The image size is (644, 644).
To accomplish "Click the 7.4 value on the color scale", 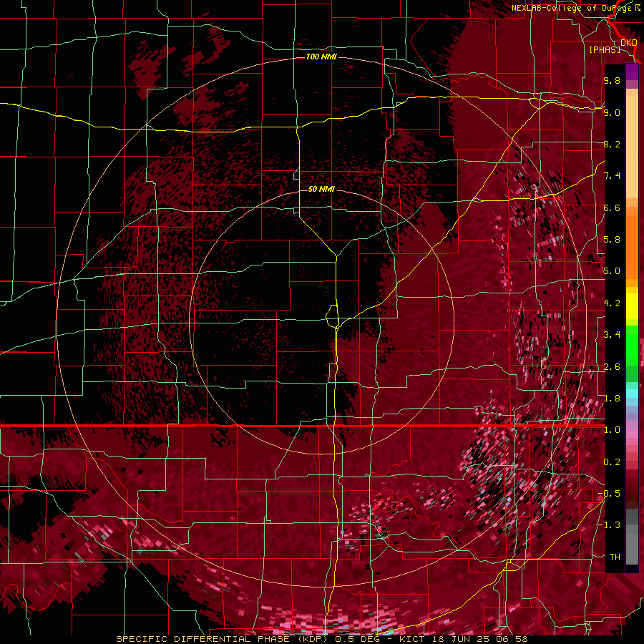I will click(x=612, y=176).
